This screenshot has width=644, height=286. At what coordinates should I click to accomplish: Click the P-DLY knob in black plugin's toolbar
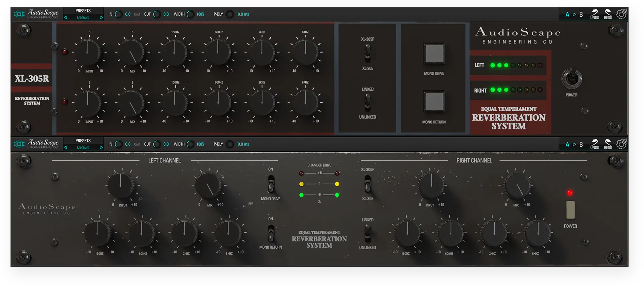click(230, 144)
